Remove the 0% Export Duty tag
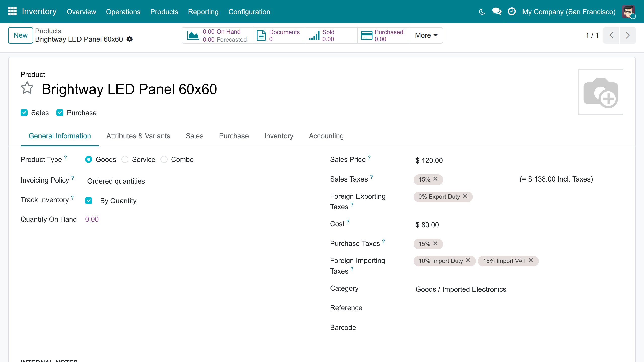Screen dimensions: 644x362 465,196
